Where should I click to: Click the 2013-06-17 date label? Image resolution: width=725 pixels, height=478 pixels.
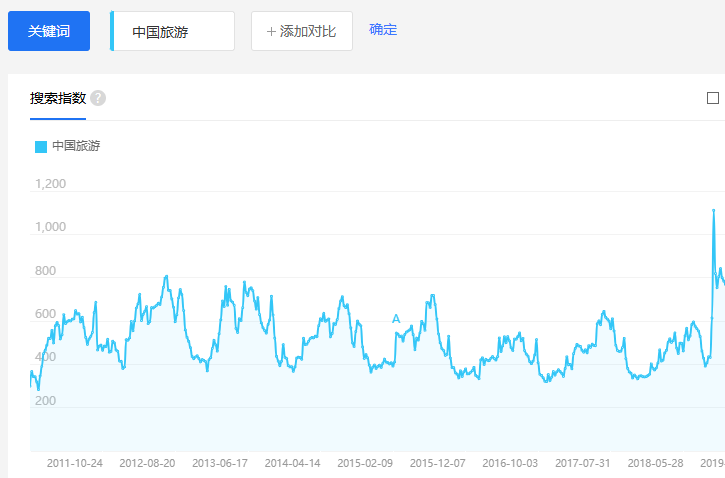[x=220, y=463]
